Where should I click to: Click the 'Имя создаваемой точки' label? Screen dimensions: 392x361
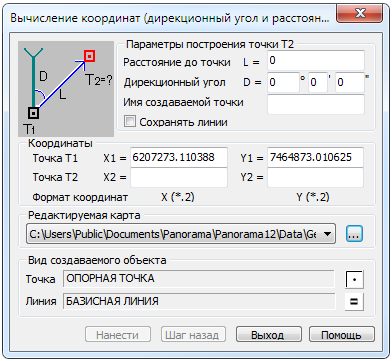coord(183,102)
